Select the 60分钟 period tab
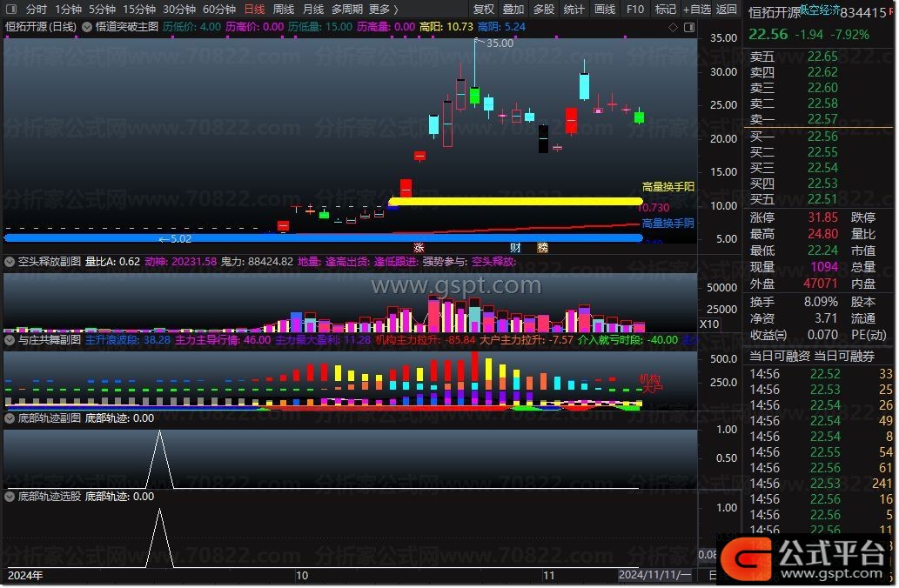The image size is (899, 588). pos(219,10)
